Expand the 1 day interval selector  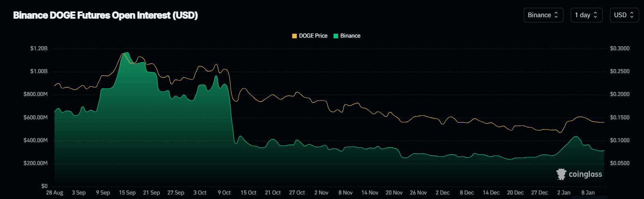coord(586,15)
